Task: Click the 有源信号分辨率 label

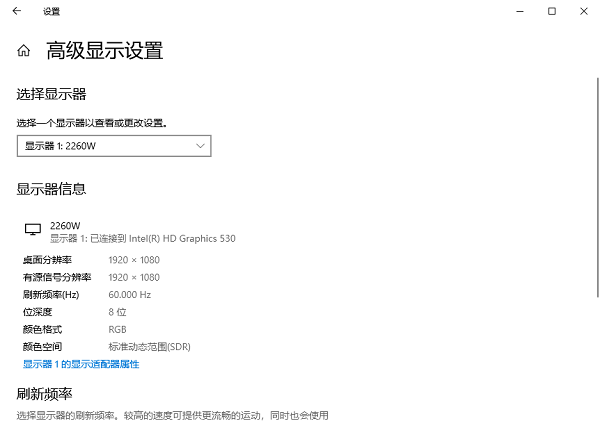Action: (57, 277)
